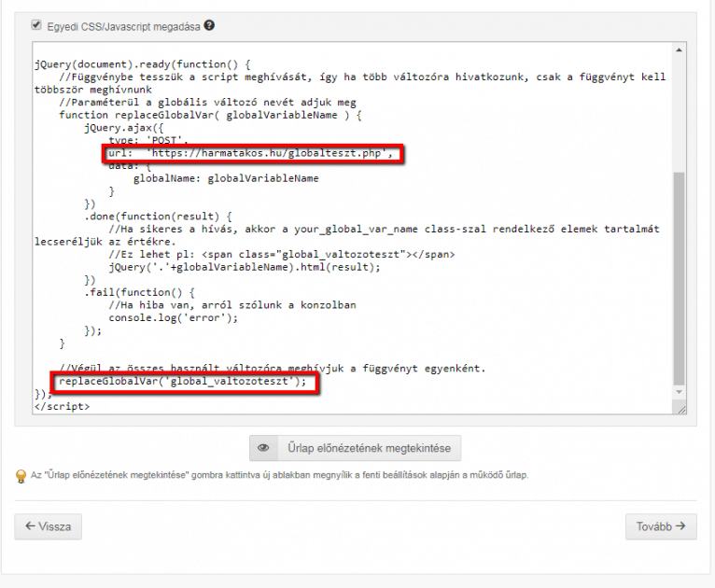Click the eye icon beside the preview button
Screen dimensions: 715x588
(x=263, y=448)
